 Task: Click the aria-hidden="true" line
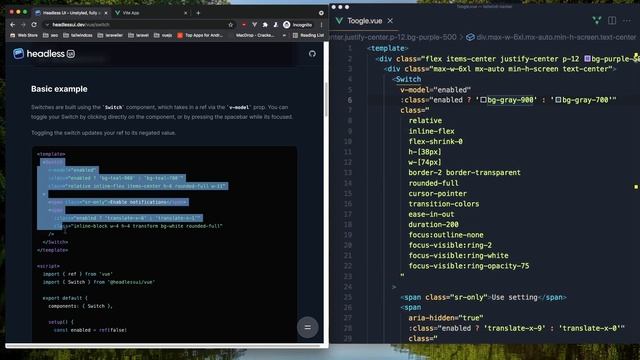[446, 318]
